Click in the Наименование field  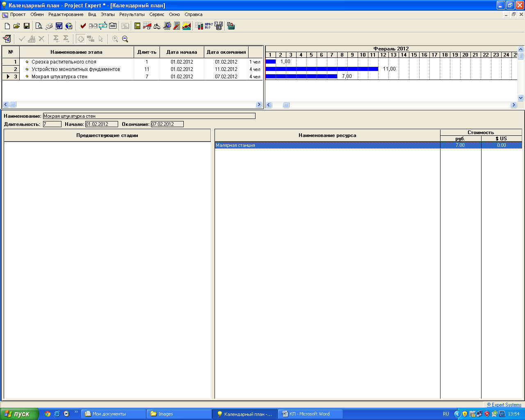149,116
